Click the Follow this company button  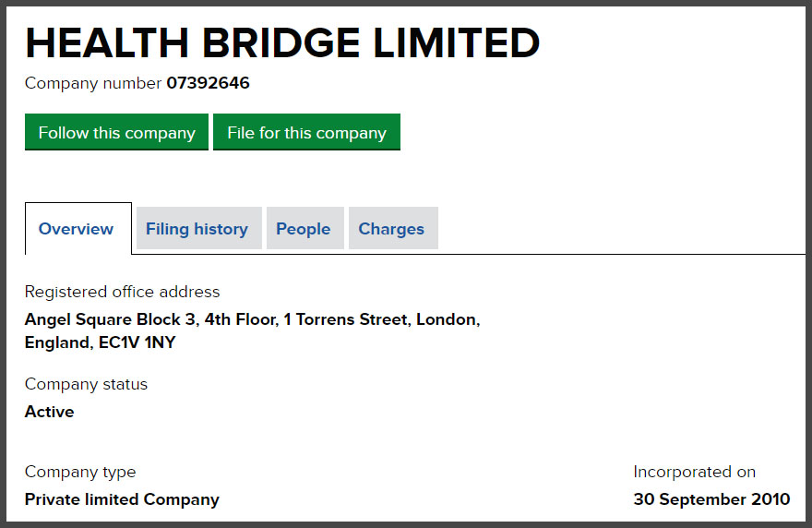pyautogui.click(x=116, y=132)
